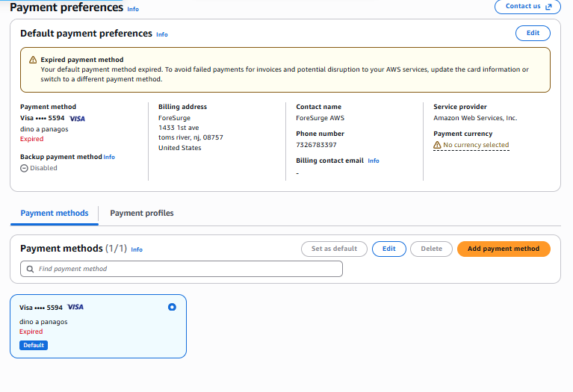The width and height of the screenshot is (573, 392).
Task: Click the Edit button for payment methods
Action: tap(388, 249)
